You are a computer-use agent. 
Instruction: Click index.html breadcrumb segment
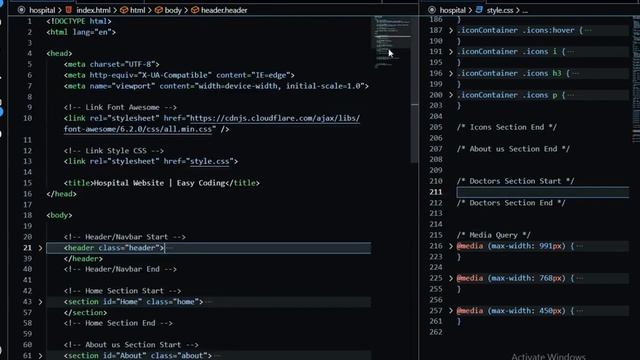pos(93,10)
